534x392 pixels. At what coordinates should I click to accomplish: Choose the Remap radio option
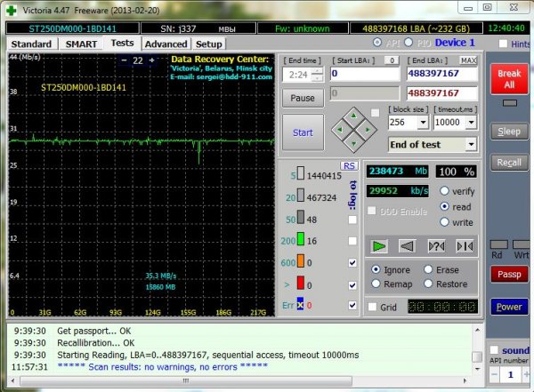coord(376,284)
